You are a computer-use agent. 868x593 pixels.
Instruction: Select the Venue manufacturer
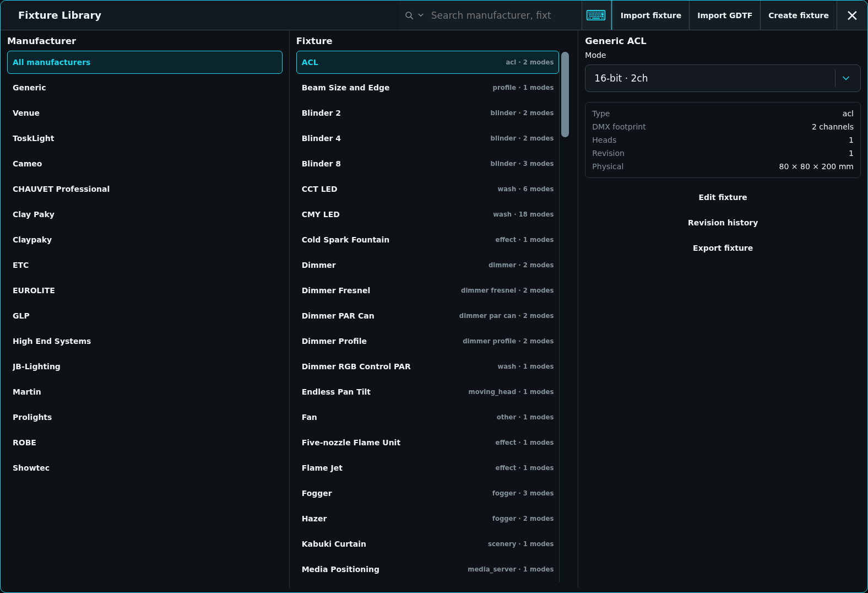(145, 113)
